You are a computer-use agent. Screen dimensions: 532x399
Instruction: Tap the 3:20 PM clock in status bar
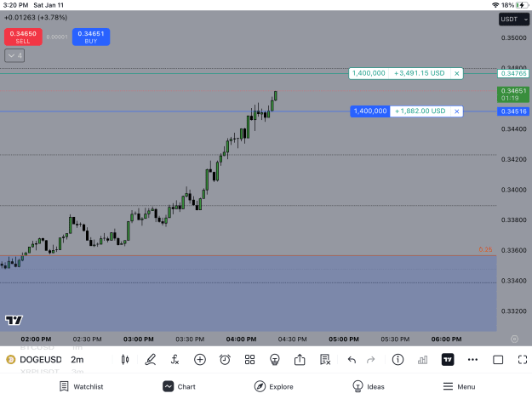(15, 5)
